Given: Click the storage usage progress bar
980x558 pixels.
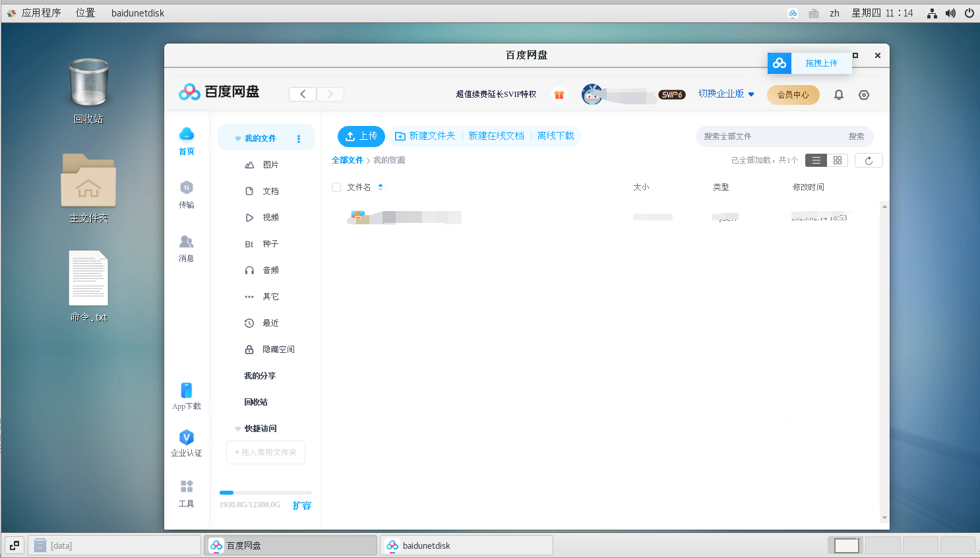Looking at the screenshot, I should point(266,493).
